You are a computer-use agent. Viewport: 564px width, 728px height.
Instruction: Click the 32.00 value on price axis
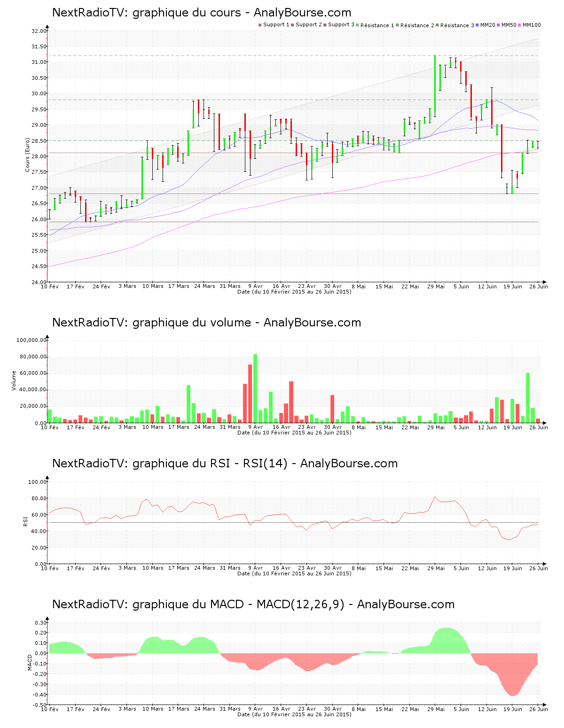[39, 31]
